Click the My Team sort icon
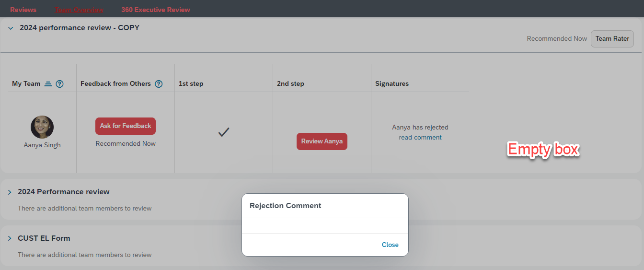The image size is (644, 270). (48, 84)
